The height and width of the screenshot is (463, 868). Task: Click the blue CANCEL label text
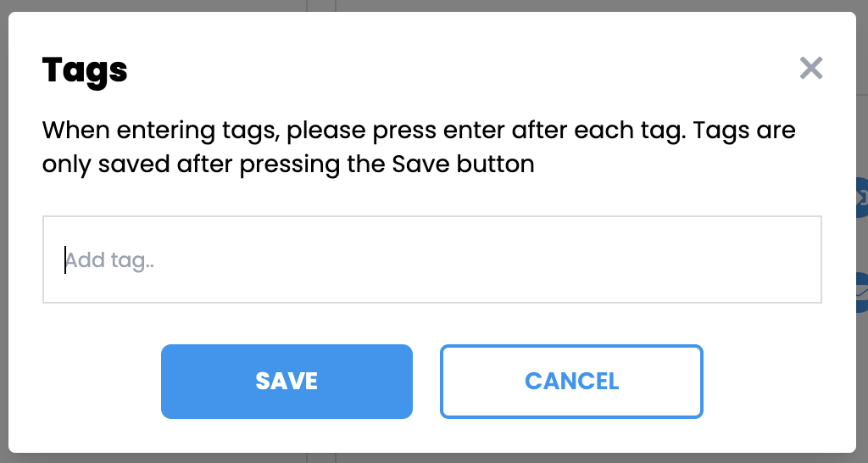tap(571, 382)
